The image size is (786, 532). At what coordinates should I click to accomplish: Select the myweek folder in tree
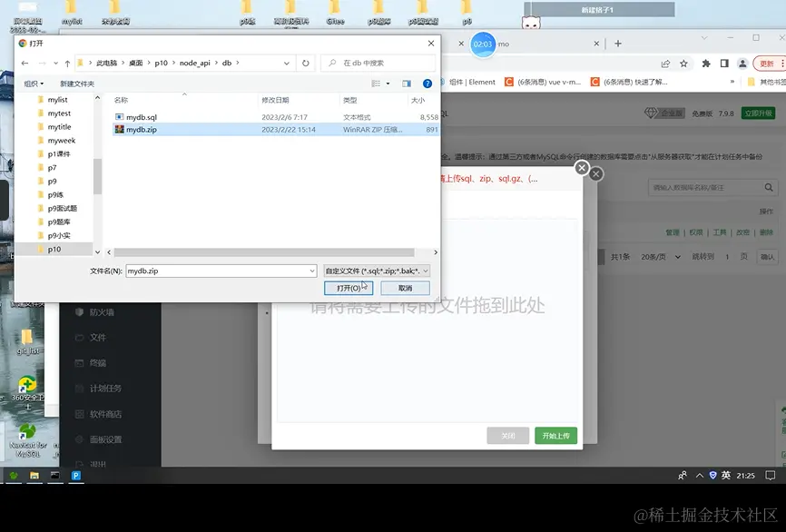click(61, 141)
